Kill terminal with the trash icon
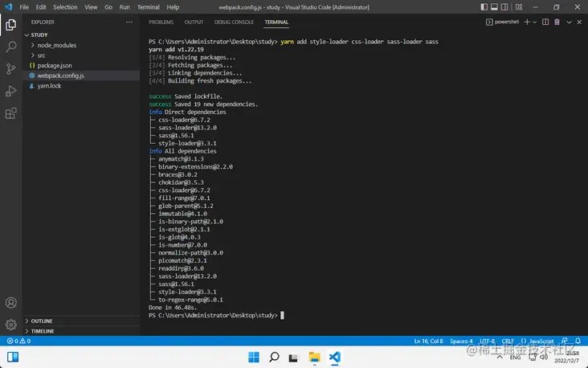Screen dimensions: 588x368 coord(557,22)
